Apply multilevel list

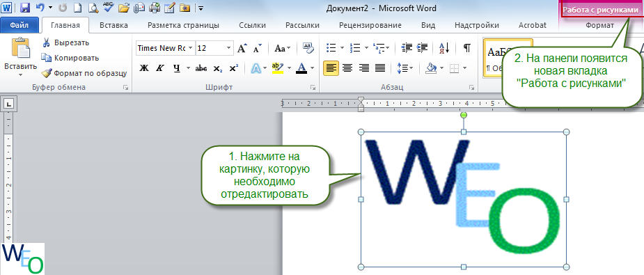tap(378, 47)
